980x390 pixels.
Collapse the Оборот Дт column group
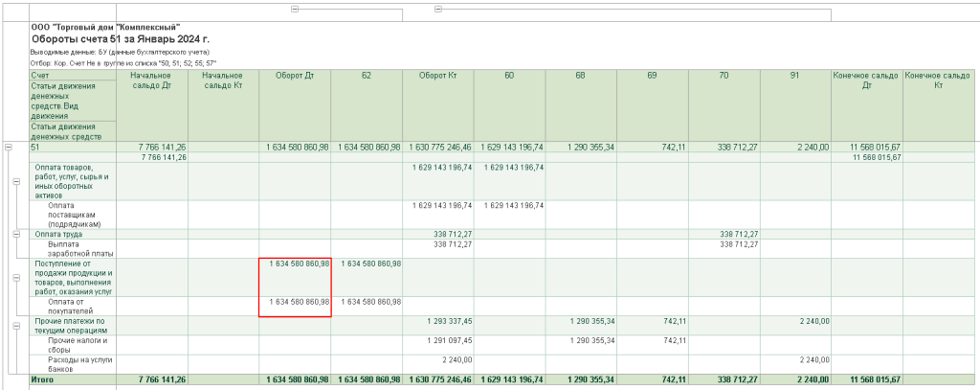click(x=295, y=9)
